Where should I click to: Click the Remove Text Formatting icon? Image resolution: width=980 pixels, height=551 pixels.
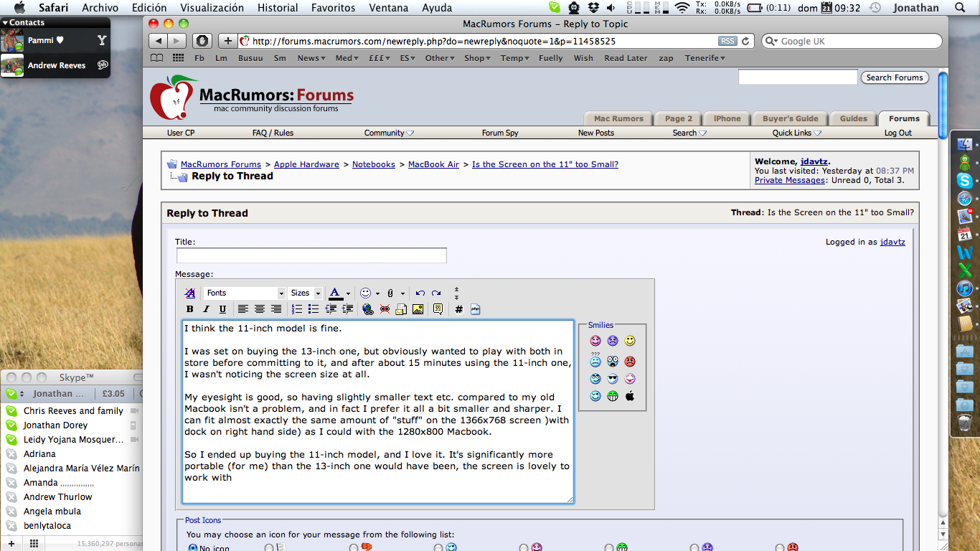pos(190,293)
